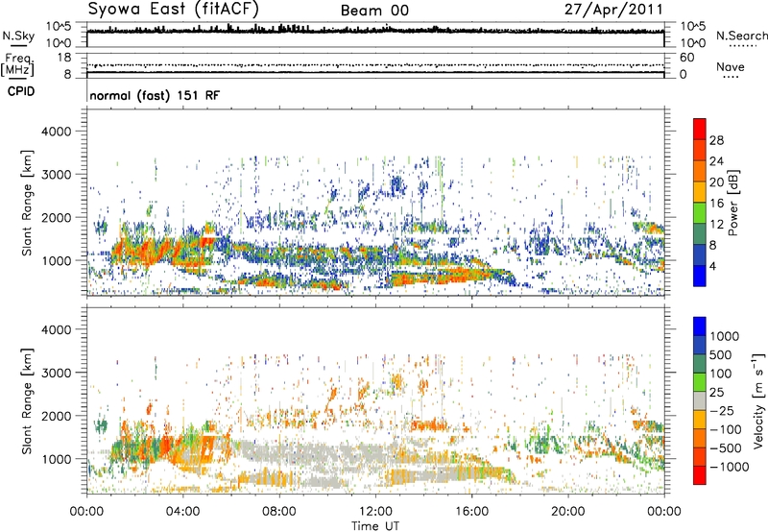This screenshot has height=532, width=768.
Task: Click the power panel's 'Slant Range [km]' label
Action: click(27, 203)
